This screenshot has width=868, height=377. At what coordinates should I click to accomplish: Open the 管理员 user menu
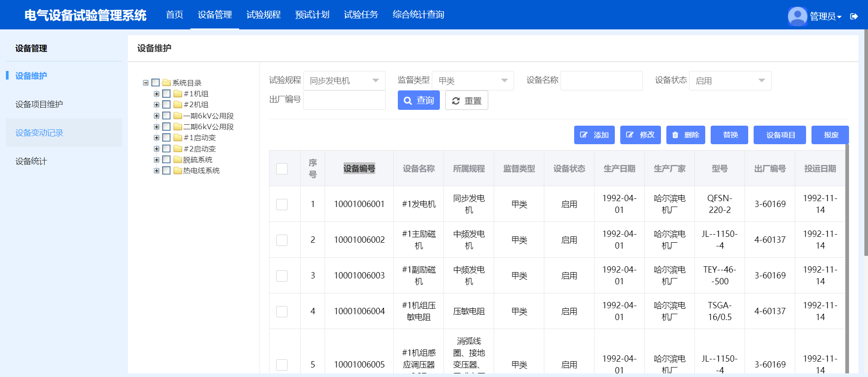826,16
